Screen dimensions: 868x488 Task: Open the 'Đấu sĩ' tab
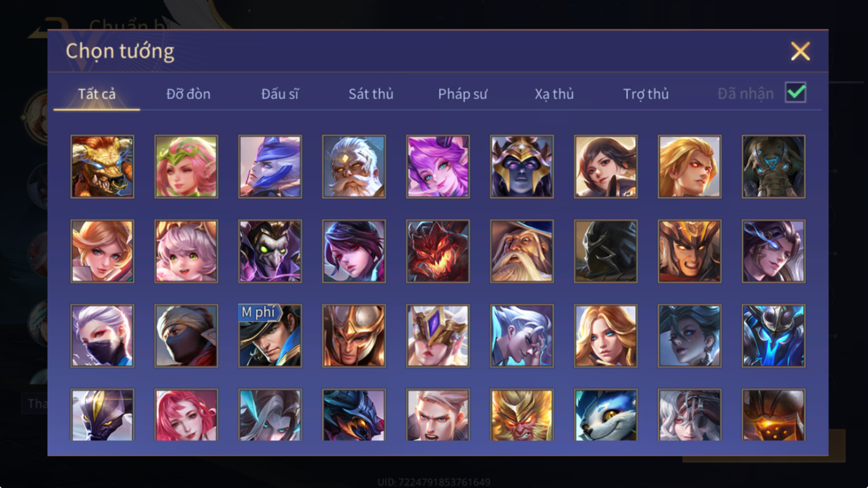pos(279,94)
